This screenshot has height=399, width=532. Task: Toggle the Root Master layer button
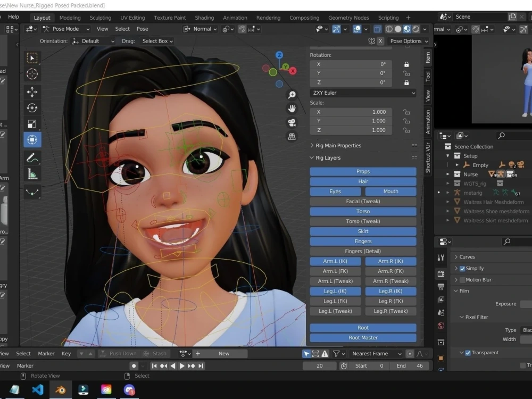coord(363,338)
